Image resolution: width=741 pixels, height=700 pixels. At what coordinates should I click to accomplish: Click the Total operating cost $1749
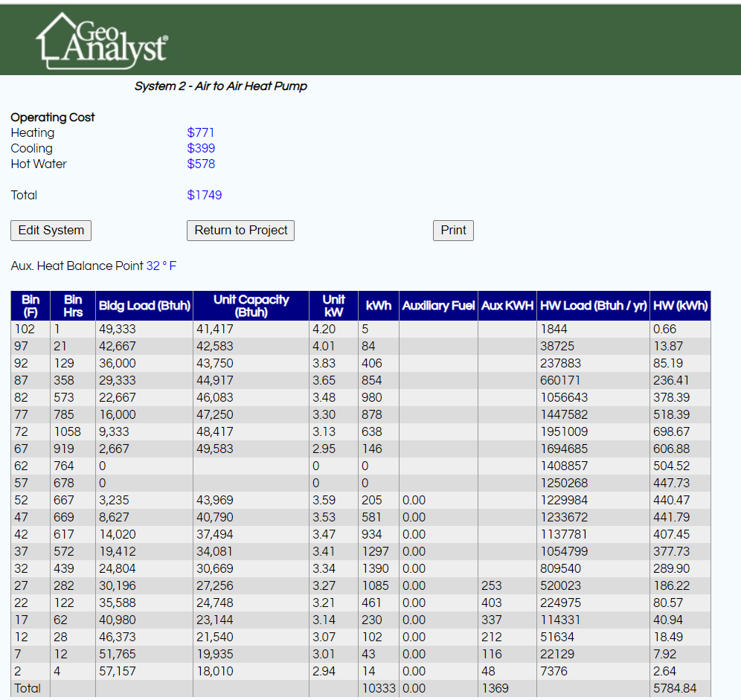(204, 195)
